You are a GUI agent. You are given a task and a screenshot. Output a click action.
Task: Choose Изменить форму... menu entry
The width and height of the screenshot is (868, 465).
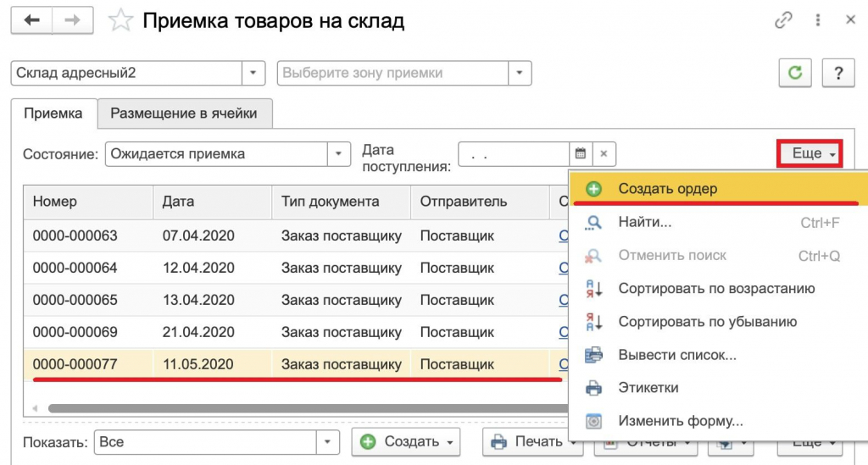pos(719,421)
